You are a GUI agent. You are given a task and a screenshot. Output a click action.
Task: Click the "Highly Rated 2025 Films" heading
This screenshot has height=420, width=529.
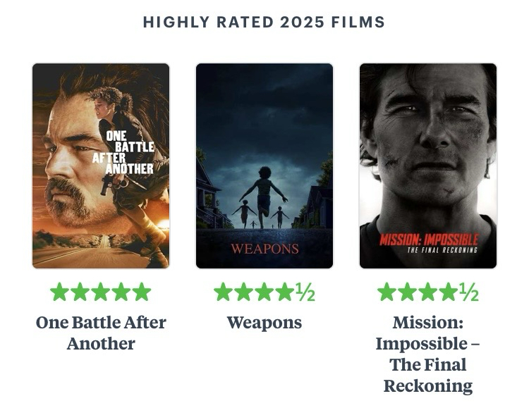click(264, 23)
